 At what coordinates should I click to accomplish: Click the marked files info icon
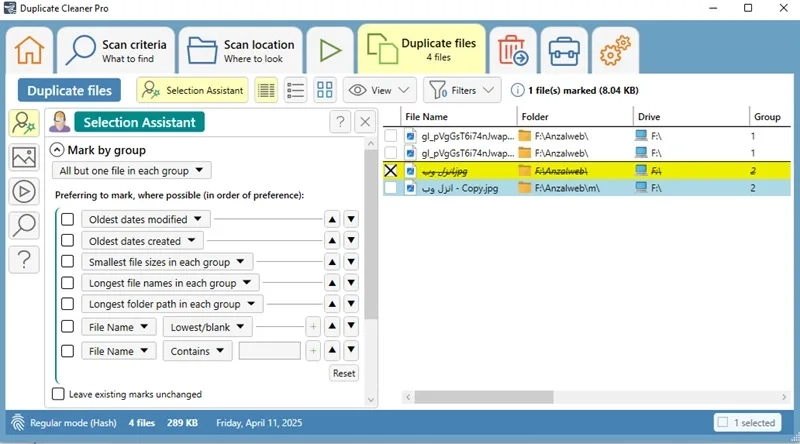coord(517,90)
